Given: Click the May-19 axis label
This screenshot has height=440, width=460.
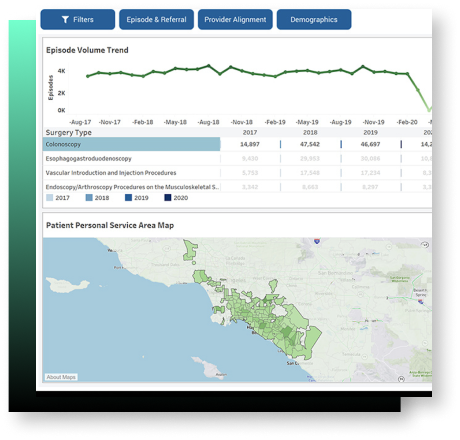Looking at the screenshot, I should pyautogui.click(x=307, y=122).
